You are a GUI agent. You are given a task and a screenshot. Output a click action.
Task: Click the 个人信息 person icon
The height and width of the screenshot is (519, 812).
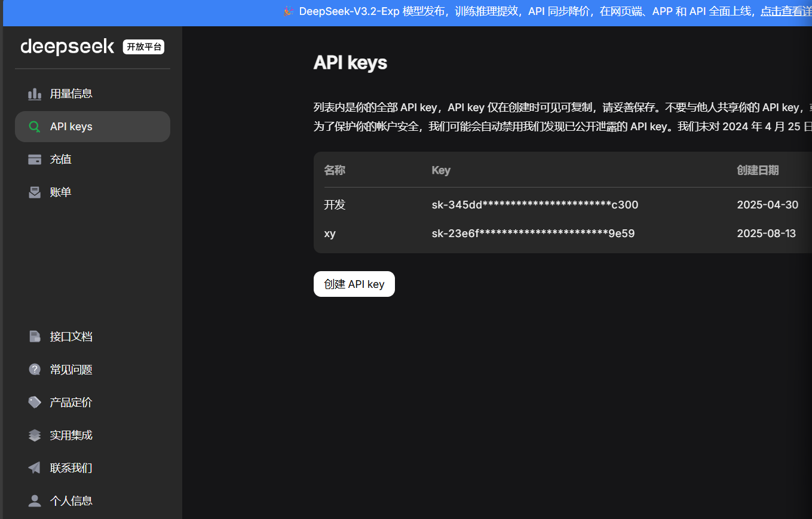35,501
